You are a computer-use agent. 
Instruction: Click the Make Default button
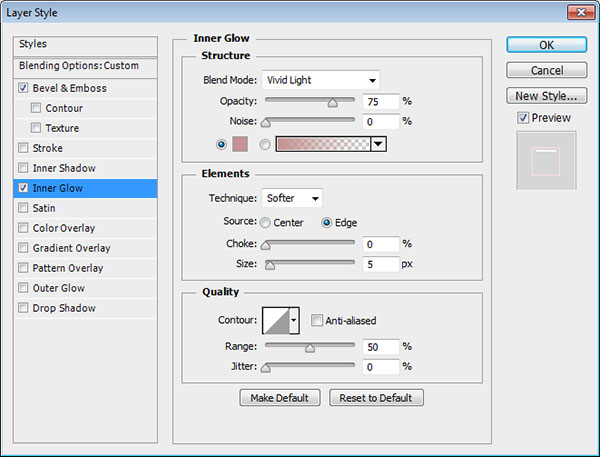click(280, 398)
